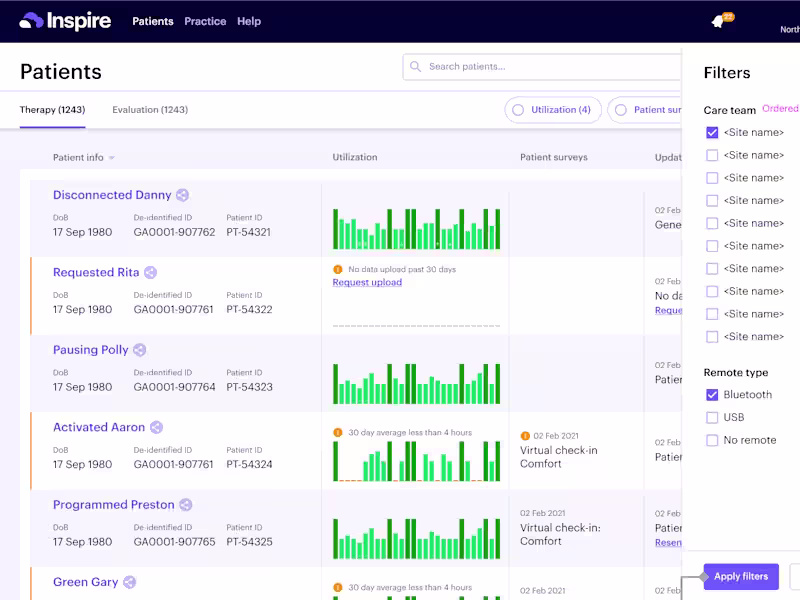Click share icon beside Activated Aaron
Viewport: 800px width, 600px height.
pyautogui.click(x=156, y=427)
